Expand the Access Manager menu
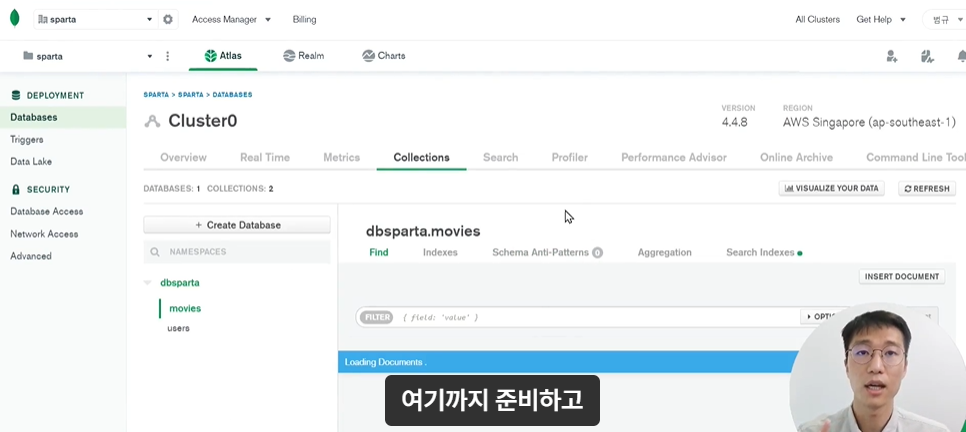 click(x=232, y=19)
